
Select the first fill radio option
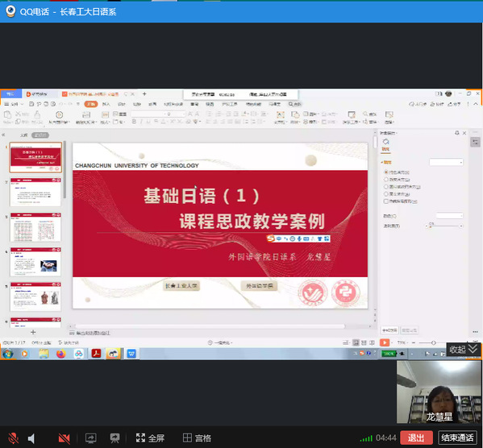click(386, 172)
